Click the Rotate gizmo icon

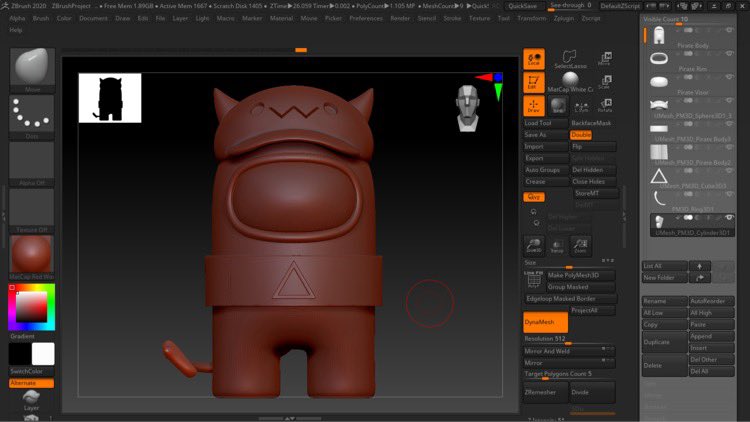[605, 106]
